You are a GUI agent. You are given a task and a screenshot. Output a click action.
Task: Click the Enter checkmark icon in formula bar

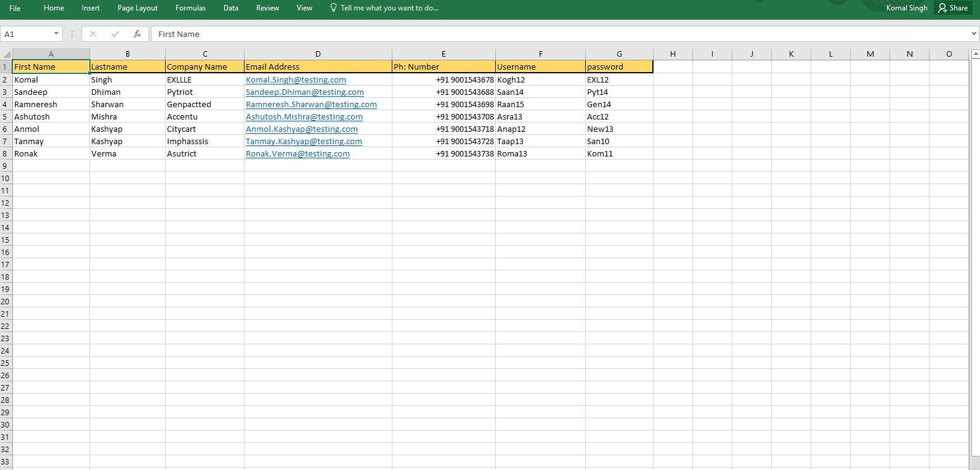115,34
